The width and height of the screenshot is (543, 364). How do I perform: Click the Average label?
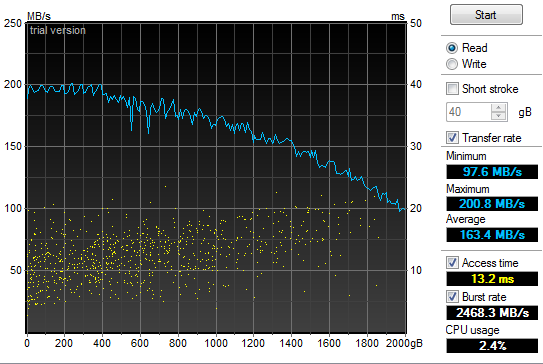tap(466, 219)
